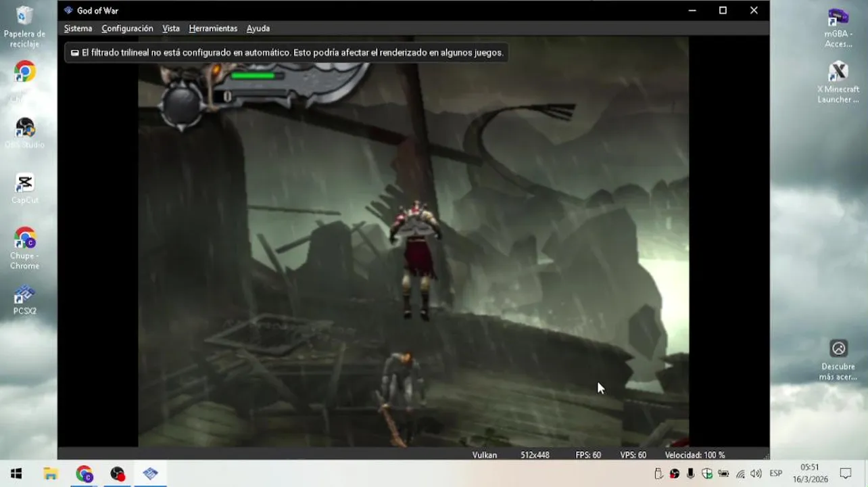Open OBS Studio from the taskbar
Viewport: 868px width, 487px height.
pos(118,473)
